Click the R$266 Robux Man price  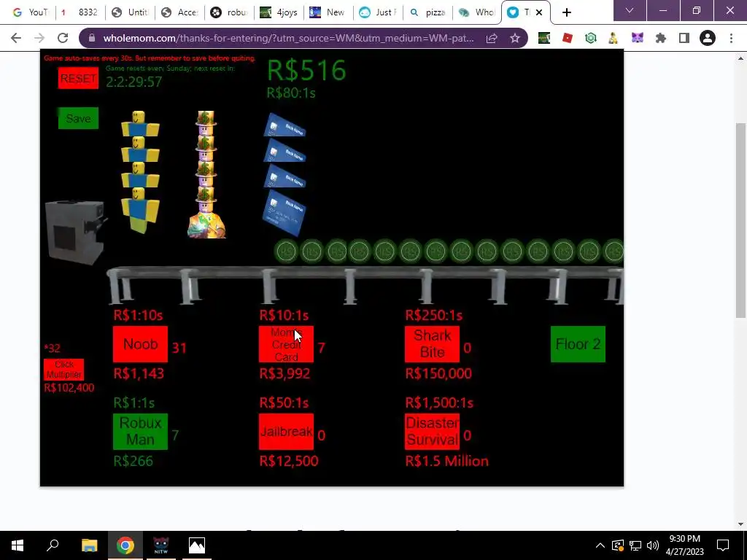[x=133, y=461]
